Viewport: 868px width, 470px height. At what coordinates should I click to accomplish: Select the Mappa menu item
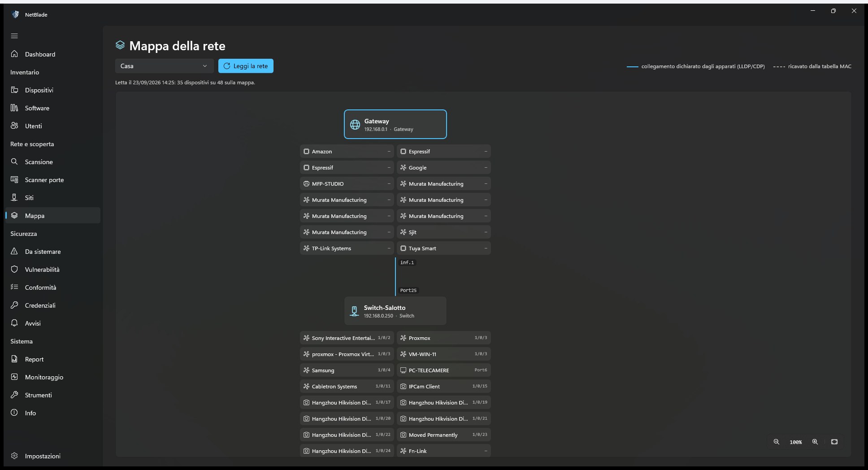(x=53, y=215)
